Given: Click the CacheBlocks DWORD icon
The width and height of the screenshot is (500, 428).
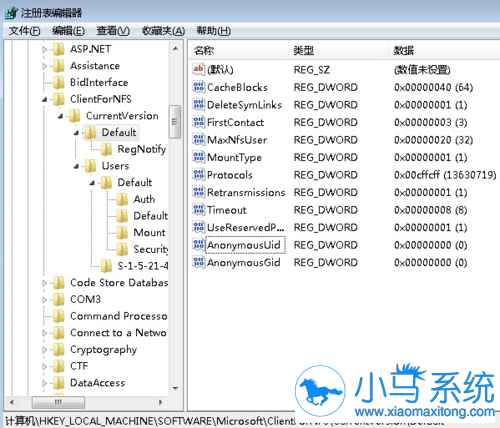Looking at the screenshot, I should tap(198, 87).
